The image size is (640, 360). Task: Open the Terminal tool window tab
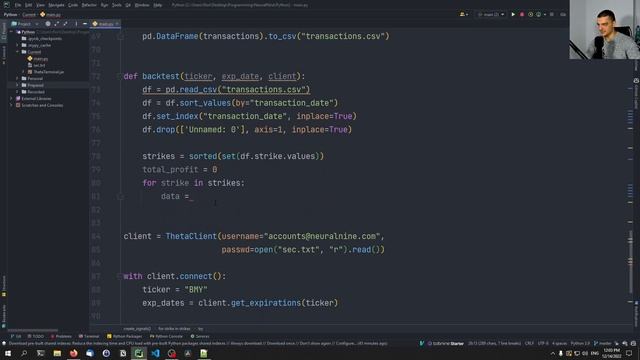click(89, 336)
